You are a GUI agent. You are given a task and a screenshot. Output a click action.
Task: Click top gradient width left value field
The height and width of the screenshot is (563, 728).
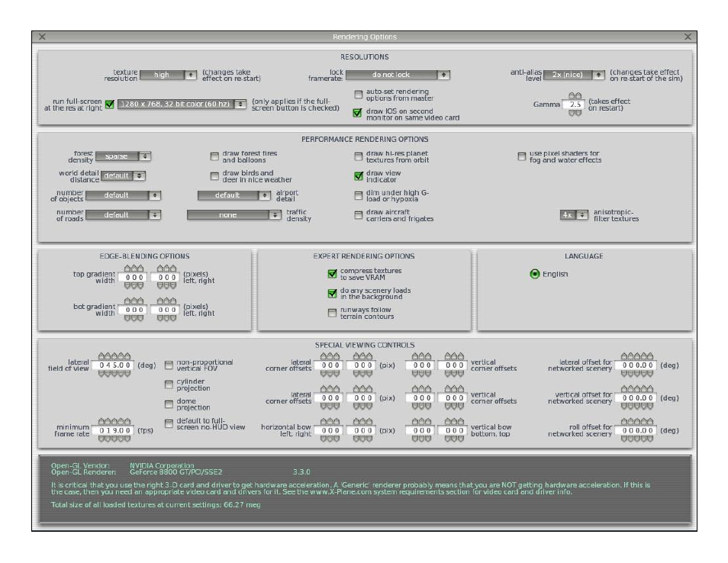point(134,277)
